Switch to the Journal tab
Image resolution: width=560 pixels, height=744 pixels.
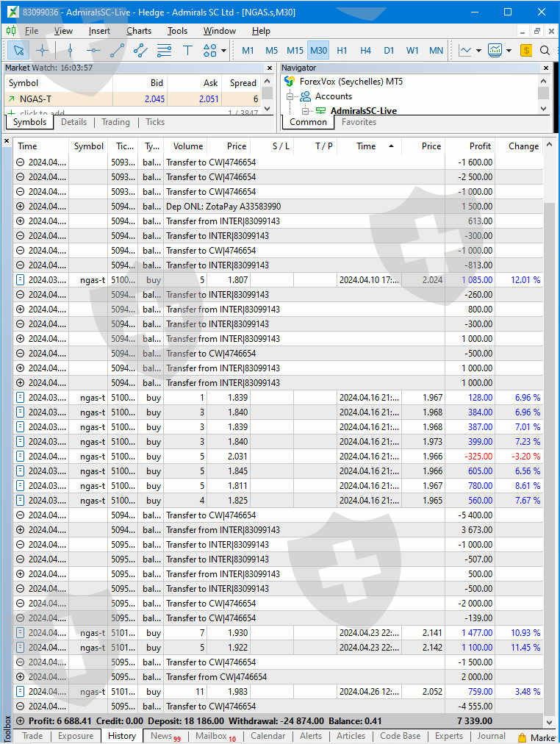click(491, 736)
